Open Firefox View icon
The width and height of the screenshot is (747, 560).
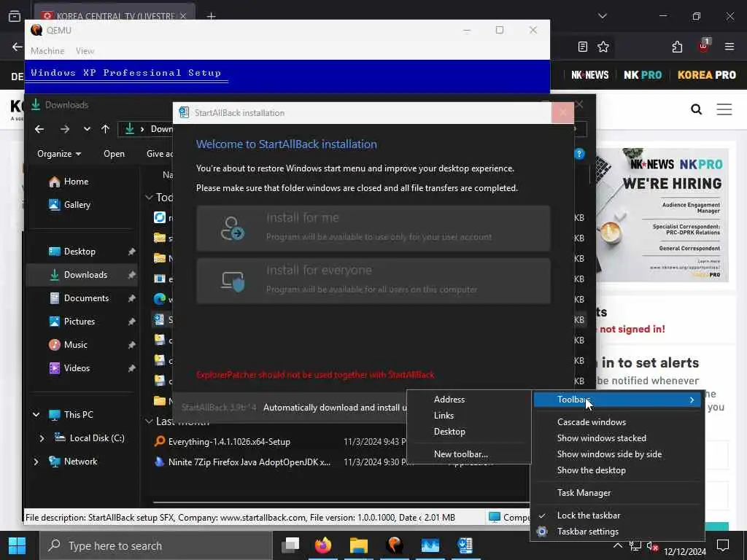click(15, 16)
